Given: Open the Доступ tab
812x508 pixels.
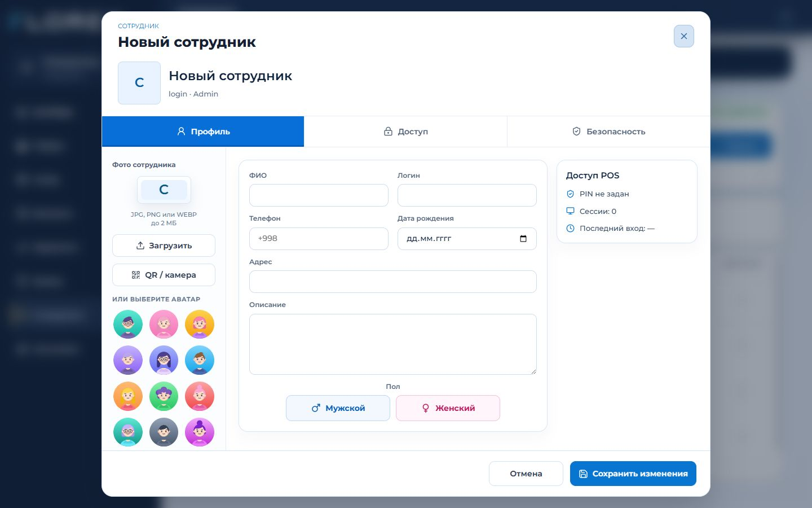Looking at the screenshot, I should click(x=405, y=132).
